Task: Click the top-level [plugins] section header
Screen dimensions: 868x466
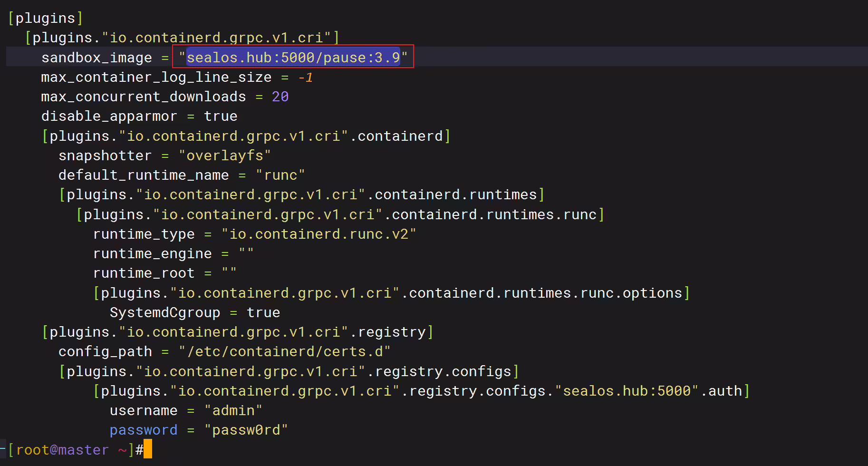Action: point(46,18)
